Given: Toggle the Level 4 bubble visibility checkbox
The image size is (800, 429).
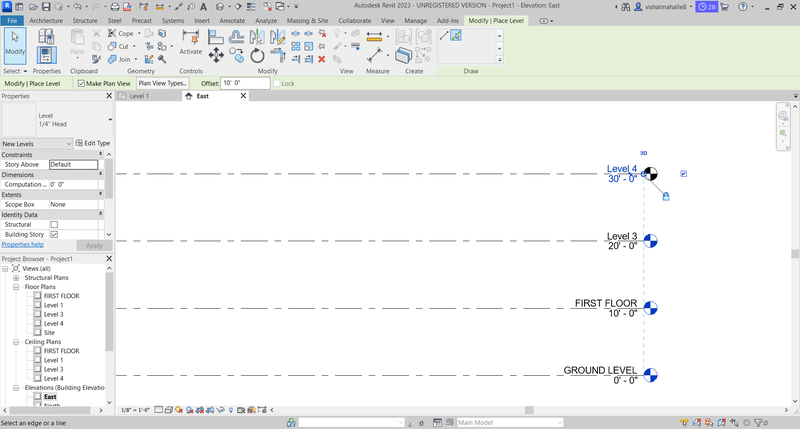Looking at the screenshot, I should pyautogui.click(x=684, y=174).
